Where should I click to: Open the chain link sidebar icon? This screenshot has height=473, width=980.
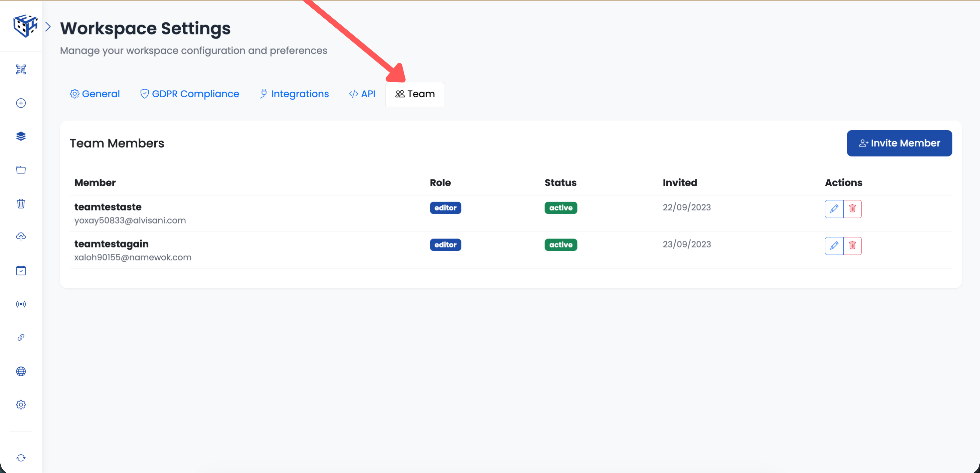pos(21,337)
